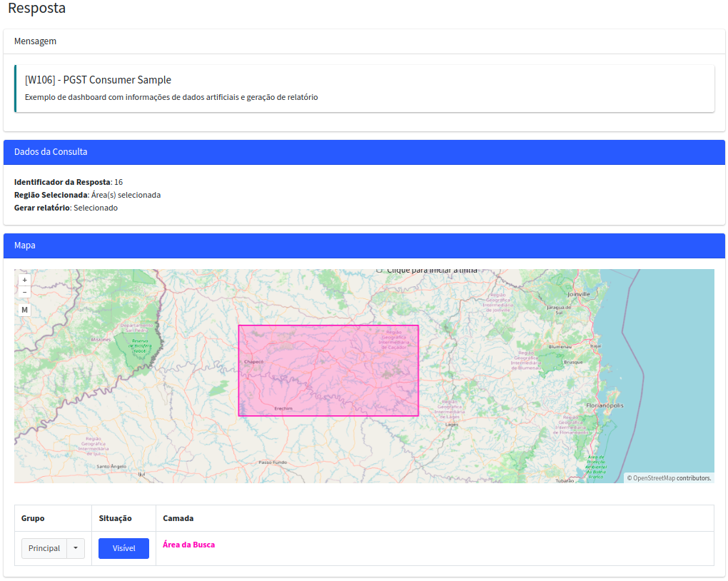Zoom in on the map with the plus control
The width and height of the screenshot is (728, 581).
click(24, 280)
